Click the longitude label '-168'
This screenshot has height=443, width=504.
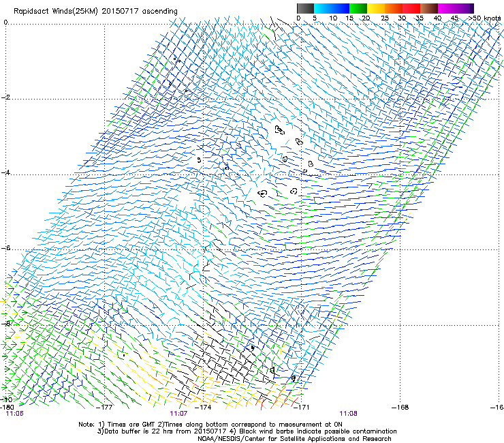tap(400, 407)
